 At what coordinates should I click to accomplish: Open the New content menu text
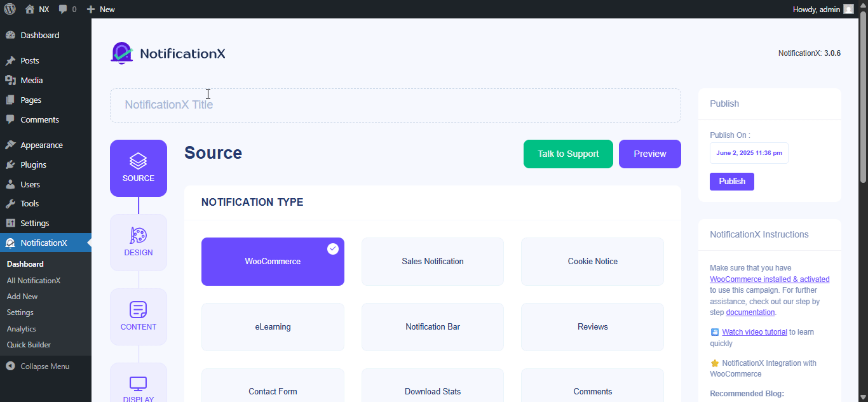click(107, 10)
